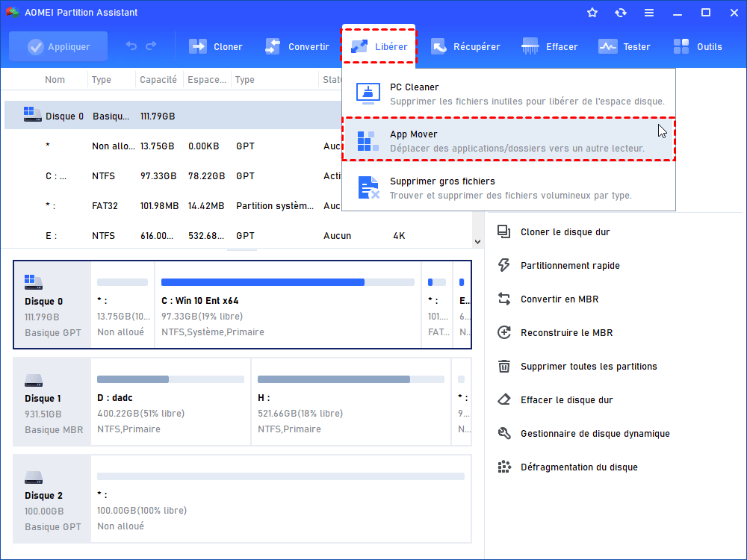747x560 pixels.
Task: Open the hamburger menu icon
Action: pos(649,13)
